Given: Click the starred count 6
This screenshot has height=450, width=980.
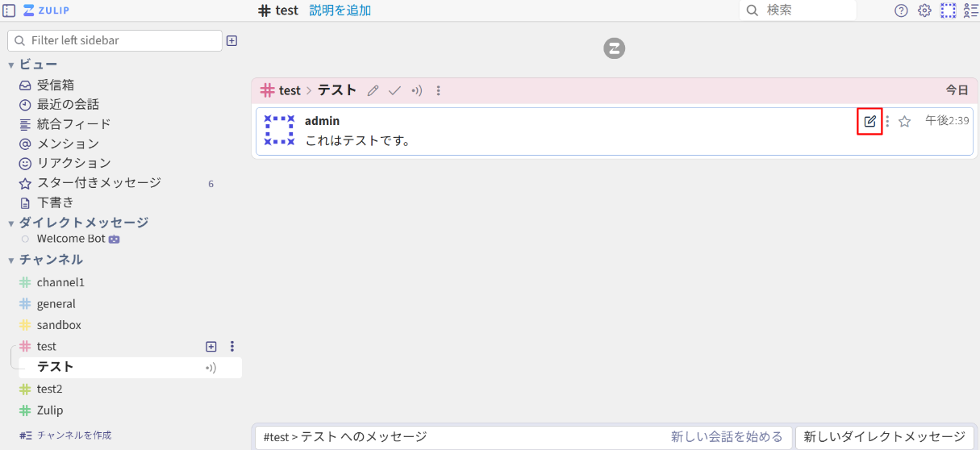Looking at the screenshot, I should pyautogui.click(x=211, y=184).
